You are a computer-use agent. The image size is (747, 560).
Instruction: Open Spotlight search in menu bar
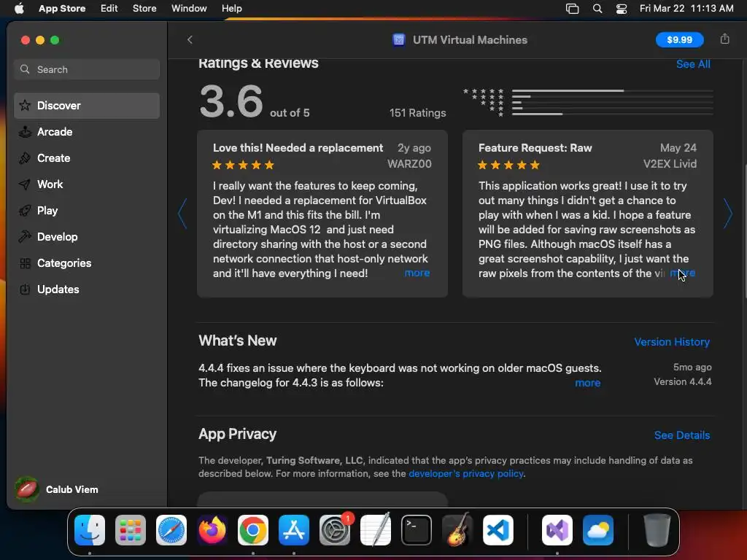(x=597, y=9)
